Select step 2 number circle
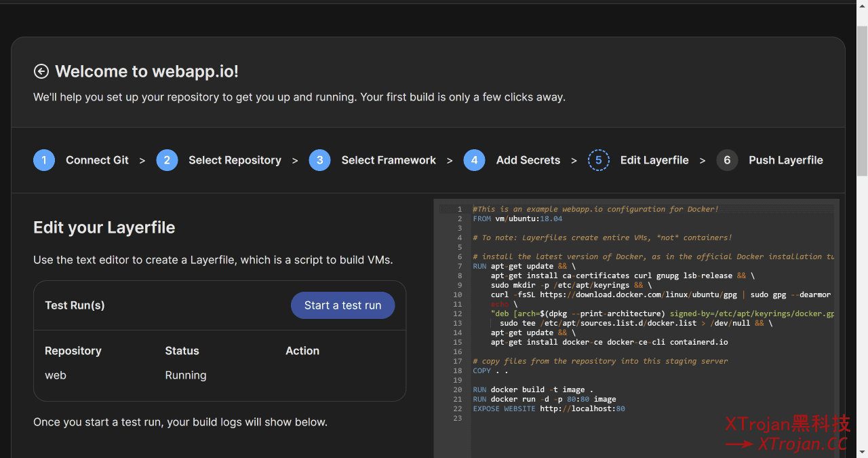The width and height of the screenshot is (868, 458). point(167,160)
